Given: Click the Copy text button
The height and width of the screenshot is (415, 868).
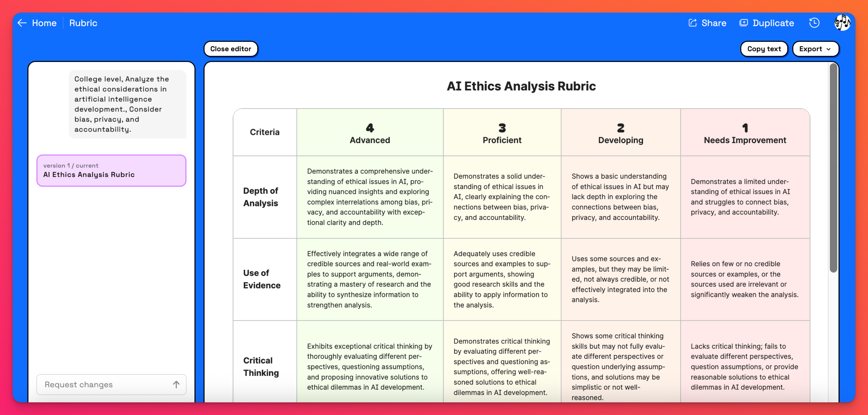Looking at the screenshot, I should (x=764, y=49).
